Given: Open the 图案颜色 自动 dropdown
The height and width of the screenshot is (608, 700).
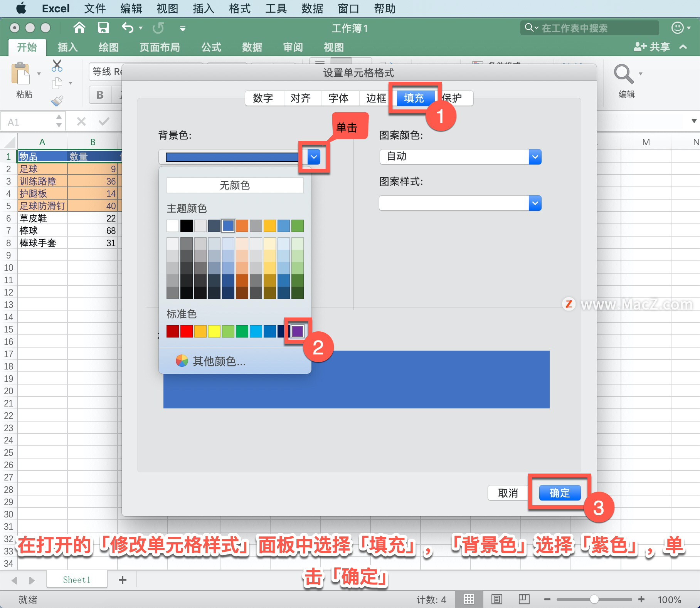Looking at the screenshot, I should (460, 157).
